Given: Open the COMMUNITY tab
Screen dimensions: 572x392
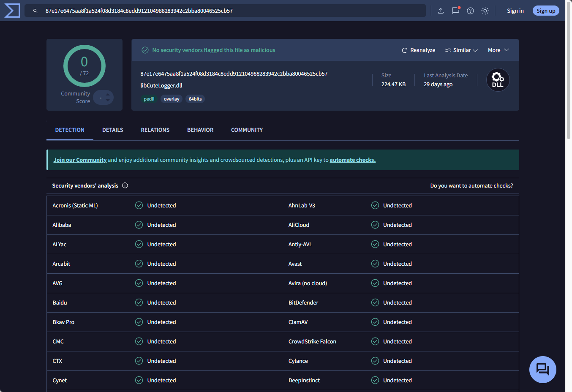Looking at the screenshot, I should (247, 130).
